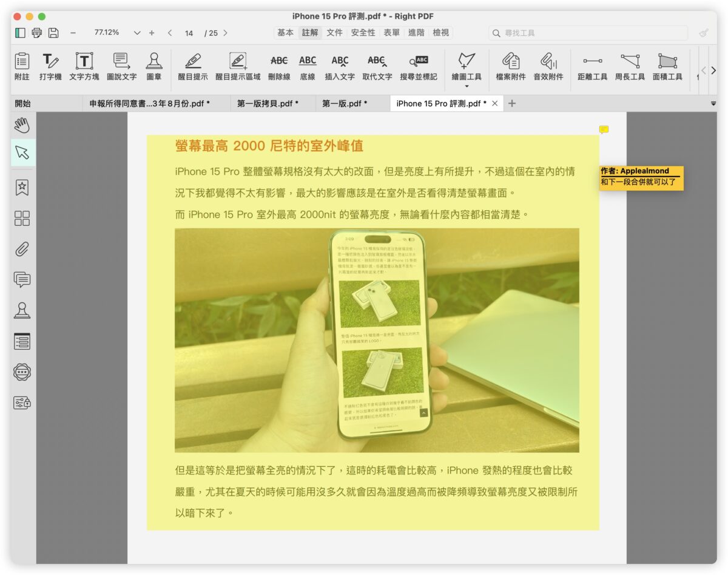
Task: Click the yellow sticky note annotation icon
Action: tap(604, 129)
